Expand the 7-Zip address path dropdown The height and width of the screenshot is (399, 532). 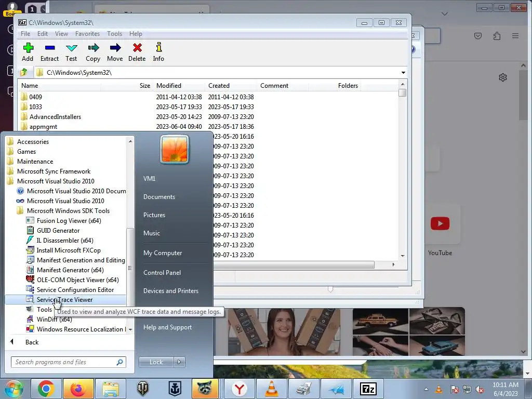[403, 73]
